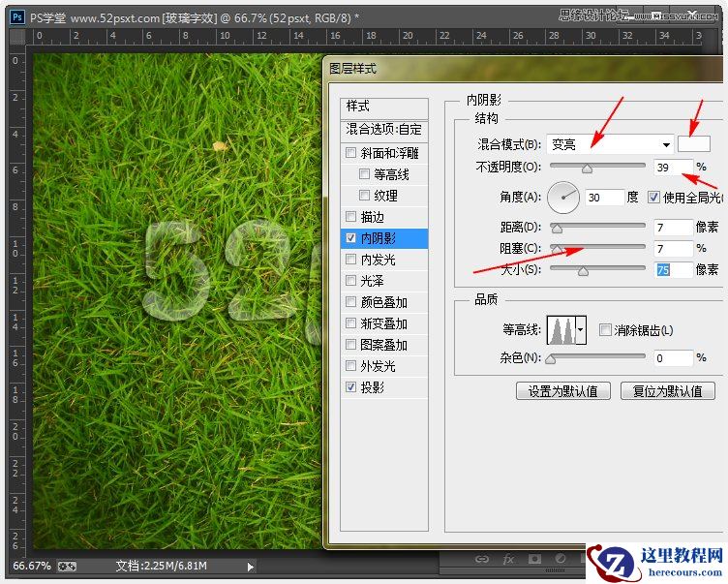Uncheck the 内阴影 checkbox
This screenshot has height=584, width=728.
pyautogui.click(x=351, y=238)
